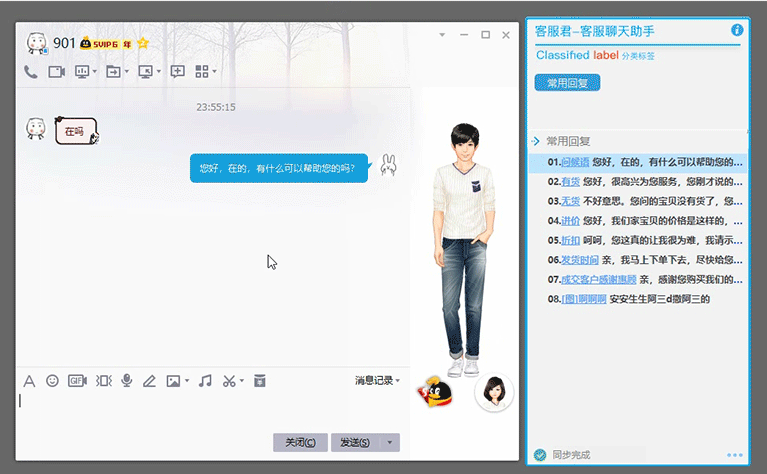The image size is (767, 474).
Task: Select quick reply 07 成交客户感谢惠顾
Action: click(638, 279)
